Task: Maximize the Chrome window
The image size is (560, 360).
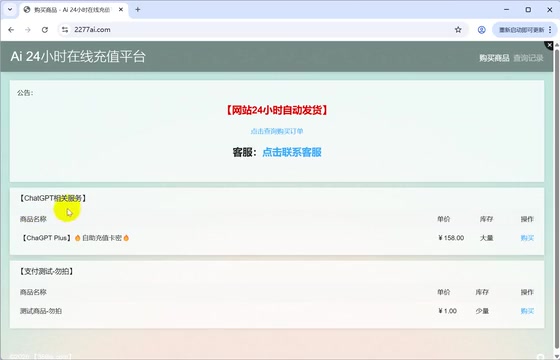Action: [x=528, y=10]
